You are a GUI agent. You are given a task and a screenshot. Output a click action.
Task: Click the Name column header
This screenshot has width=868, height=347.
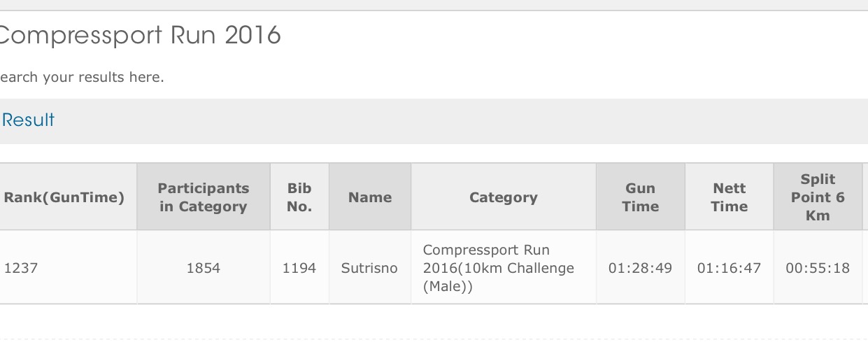(370, 197)
